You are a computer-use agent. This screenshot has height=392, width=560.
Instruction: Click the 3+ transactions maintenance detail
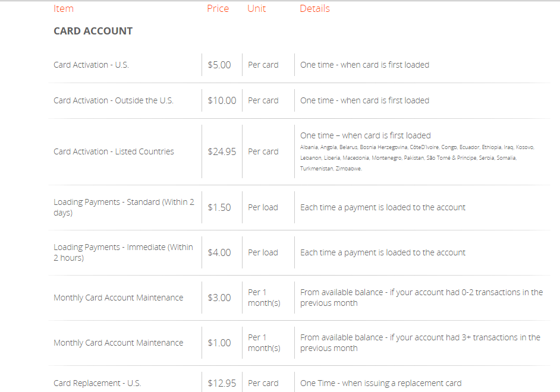(x=420, y=343)
